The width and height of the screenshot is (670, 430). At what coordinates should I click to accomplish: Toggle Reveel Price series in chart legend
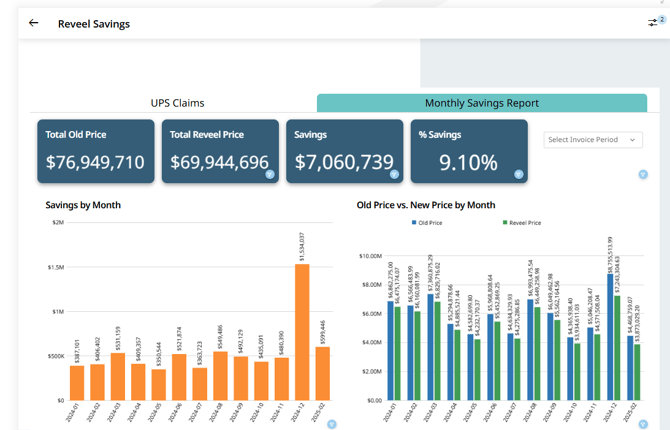pyautogui.click(x=520, y=223)
